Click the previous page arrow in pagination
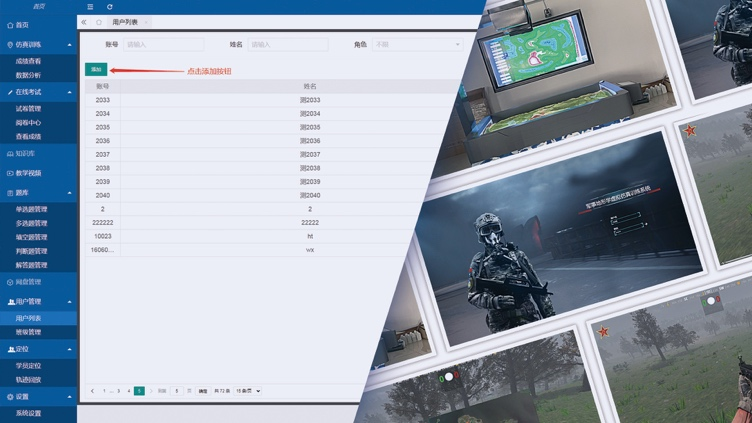752x423 pixels. coord(93,391)
